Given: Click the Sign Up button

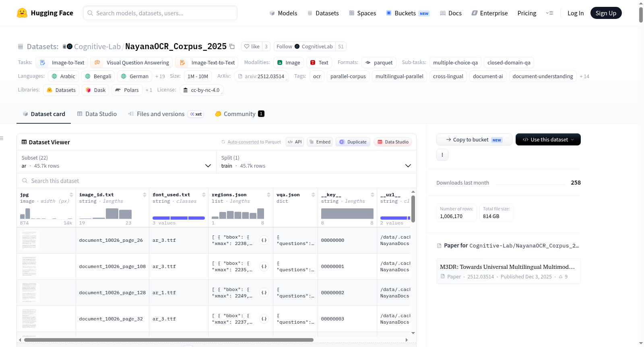Looking at the screenshot, I should pos(606,13).
